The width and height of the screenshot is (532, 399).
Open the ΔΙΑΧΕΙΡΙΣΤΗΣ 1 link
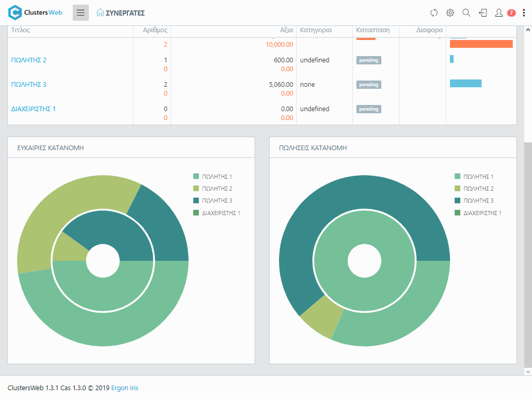34,109
